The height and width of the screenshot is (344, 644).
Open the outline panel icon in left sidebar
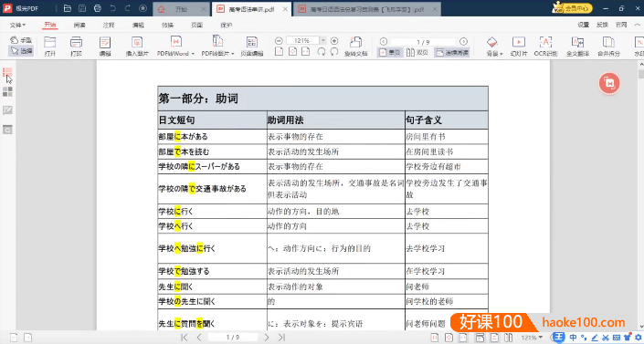click(7, 72)
